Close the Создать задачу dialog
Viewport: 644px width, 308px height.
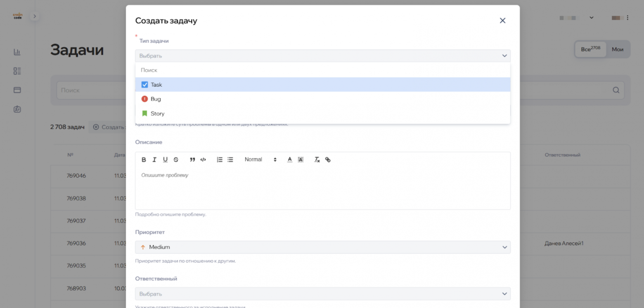coord(502,21)
